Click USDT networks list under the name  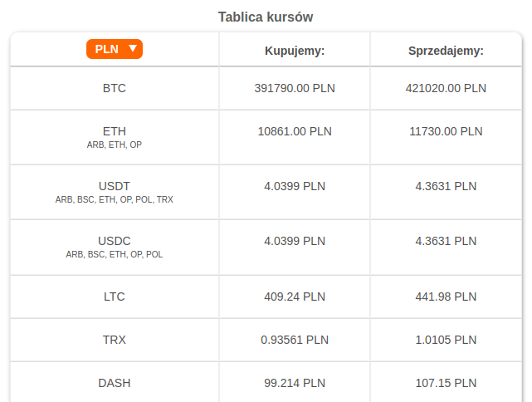[x=115, y=199]
